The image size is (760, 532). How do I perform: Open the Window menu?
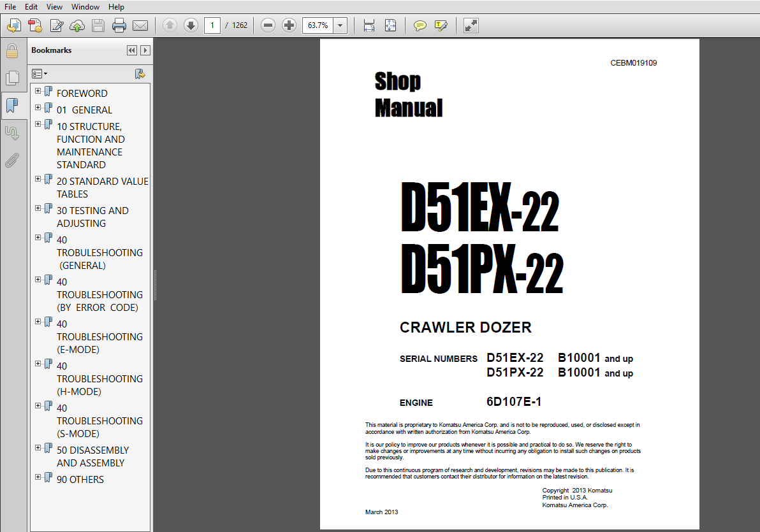point(85,7)
